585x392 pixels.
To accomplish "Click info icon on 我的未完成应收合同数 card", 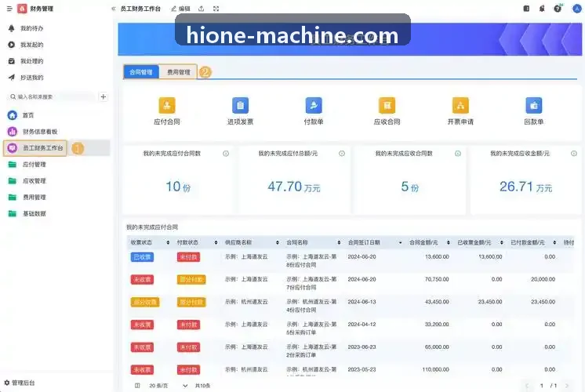I will click(458, 154).
